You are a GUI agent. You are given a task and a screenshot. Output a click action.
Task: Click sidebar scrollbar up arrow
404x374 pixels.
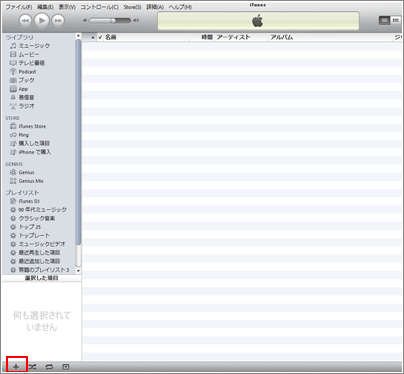[x=78, y=36]
